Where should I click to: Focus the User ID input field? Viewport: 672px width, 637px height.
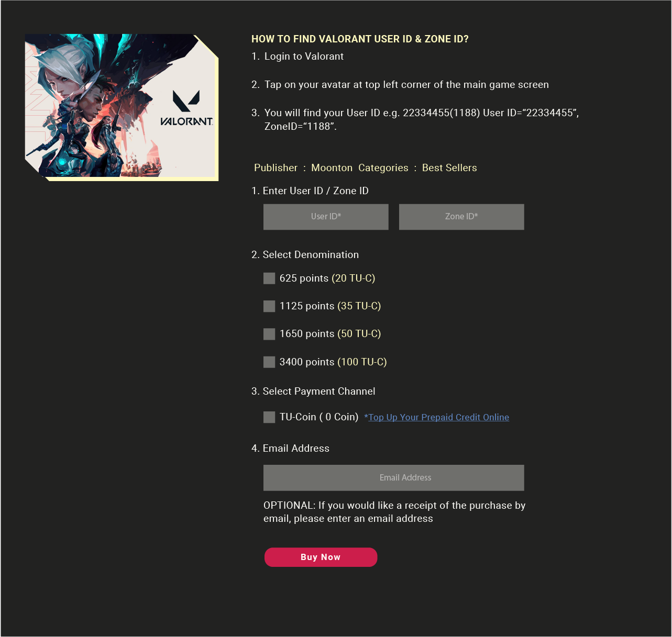point(326,217)
